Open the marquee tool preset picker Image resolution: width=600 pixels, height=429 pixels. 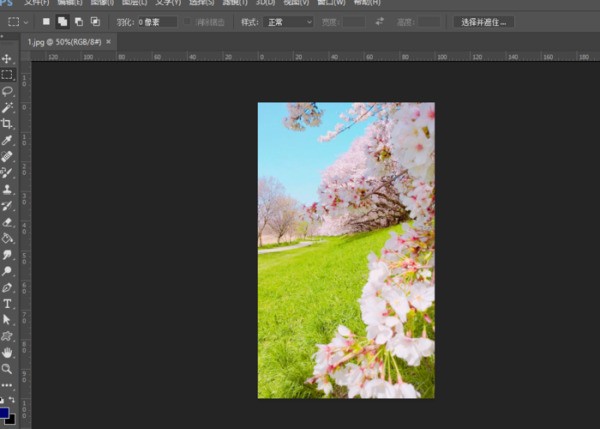point(18,22)
